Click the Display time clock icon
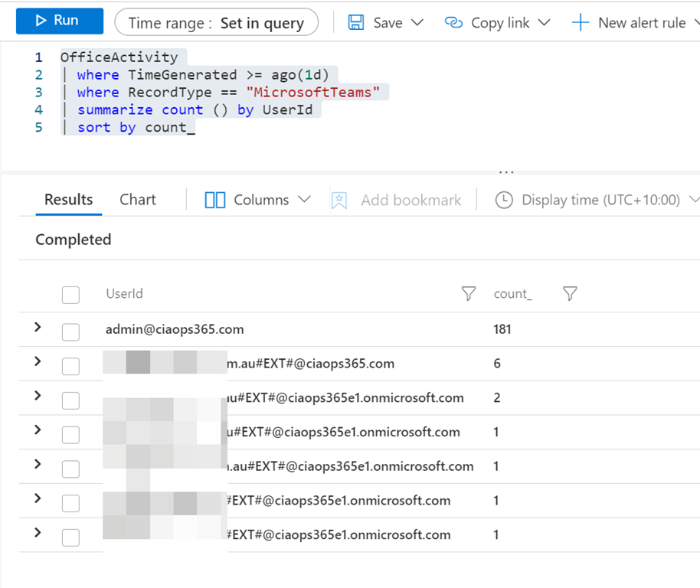This screenshot has height=588, width=700. 504,200
